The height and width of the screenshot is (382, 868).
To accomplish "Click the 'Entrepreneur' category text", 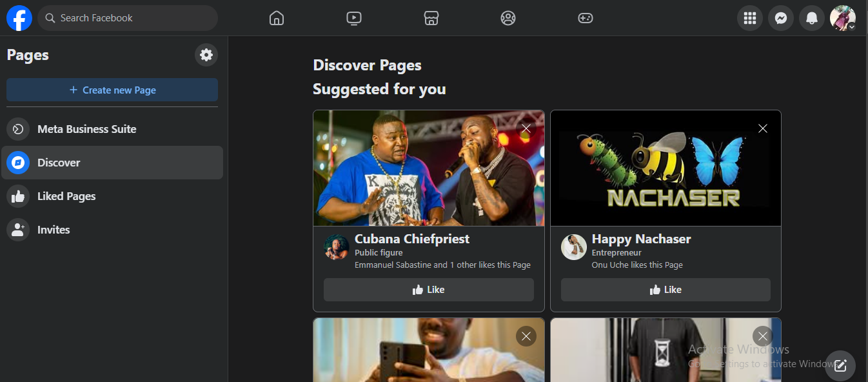I will (616, 253).
